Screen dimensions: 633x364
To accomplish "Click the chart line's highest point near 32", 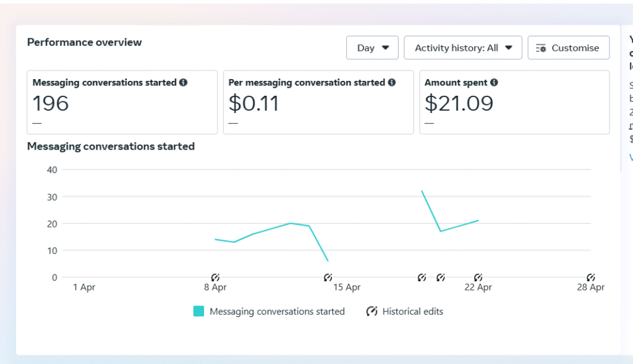I will click(x=422, y=191).
